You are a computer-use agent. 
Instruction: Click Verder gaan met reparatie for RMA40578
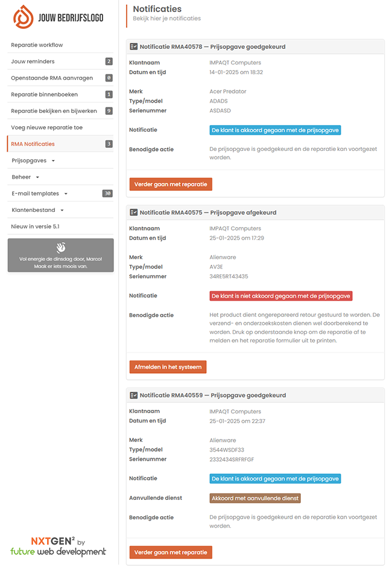point(171,184)
